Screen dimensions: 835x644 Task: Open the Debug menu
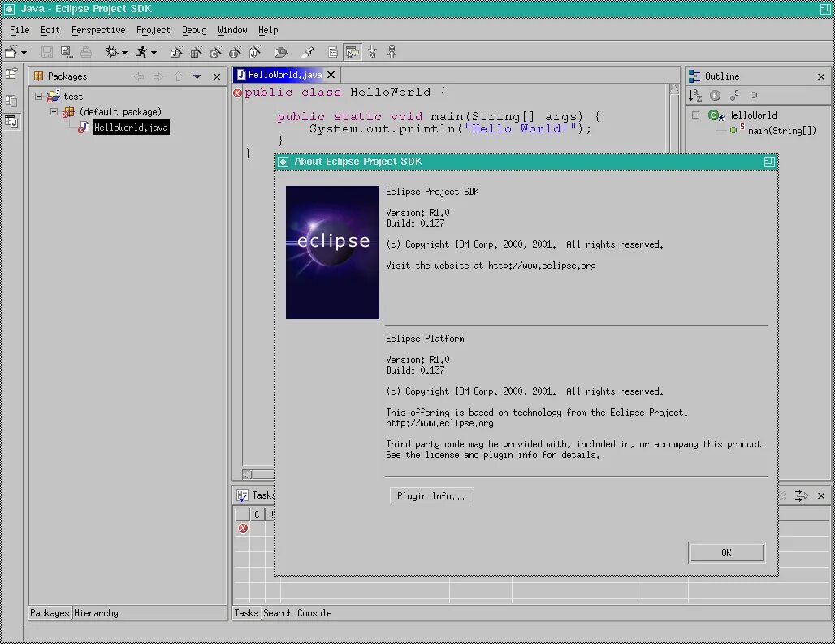[194, 30]
